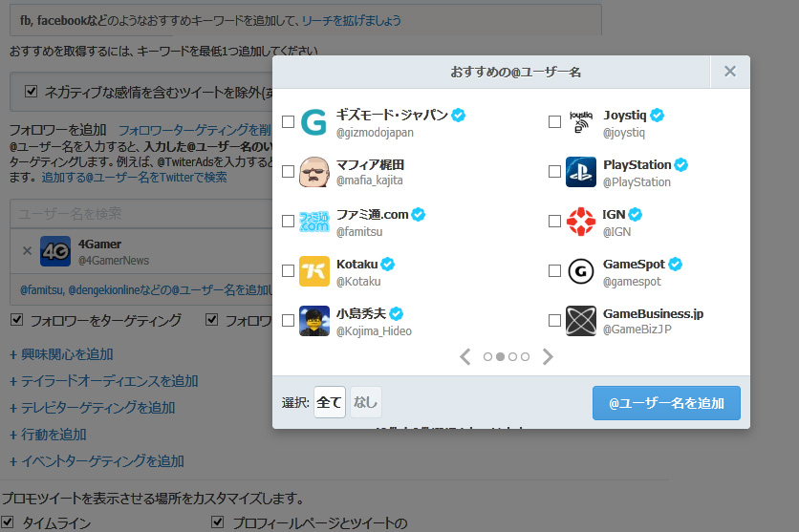Enable the IGN checkbox
This screenshot has height=532, width=799.
click(554, 221)
